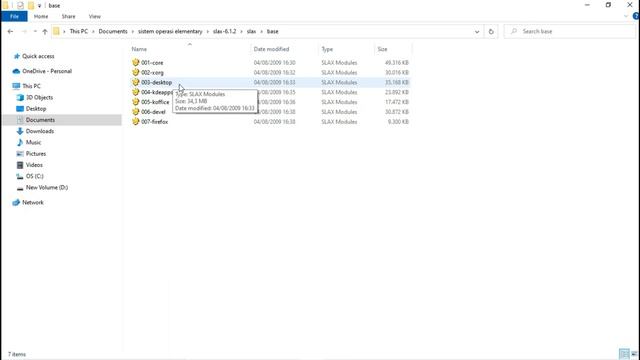Refresh the base folder view

[491, 31]
